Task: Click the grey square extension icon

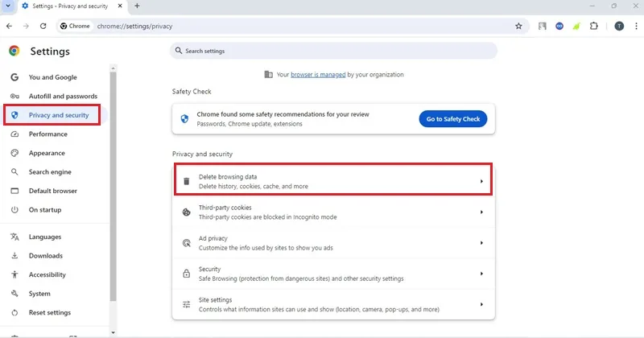Action: click(543, 26)
